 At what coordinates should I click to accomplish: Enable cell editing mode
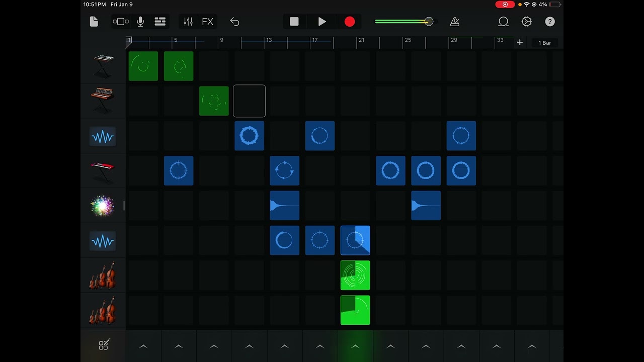pos(104,345)
